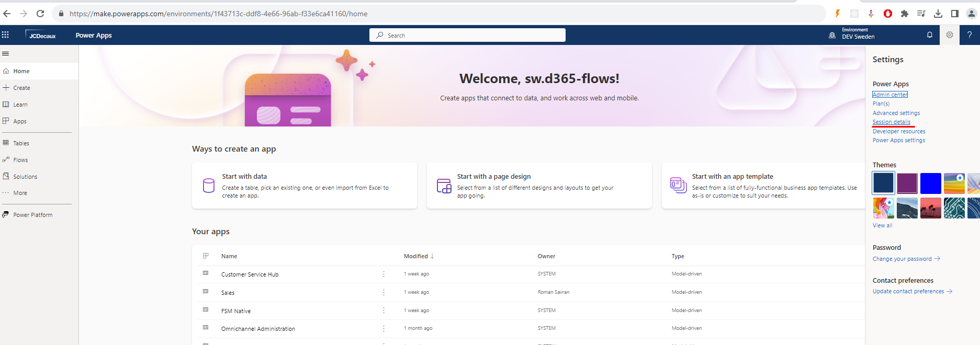Sort apps by Type column header
Screen dimensions: 980x345
[x=678, y=256]
